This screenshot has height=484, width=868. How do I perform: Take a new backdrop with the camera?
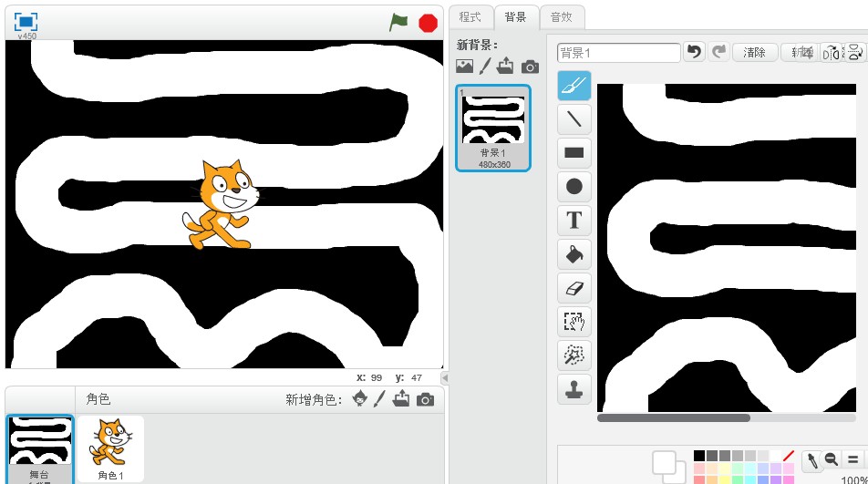[x=530, y=67]
